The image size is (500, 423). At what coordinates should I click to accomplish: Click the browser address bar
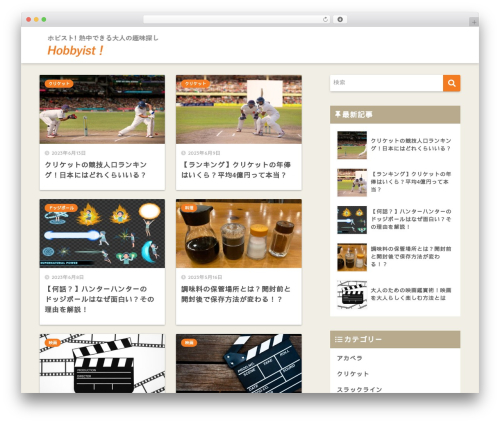[x=237, y=20]
